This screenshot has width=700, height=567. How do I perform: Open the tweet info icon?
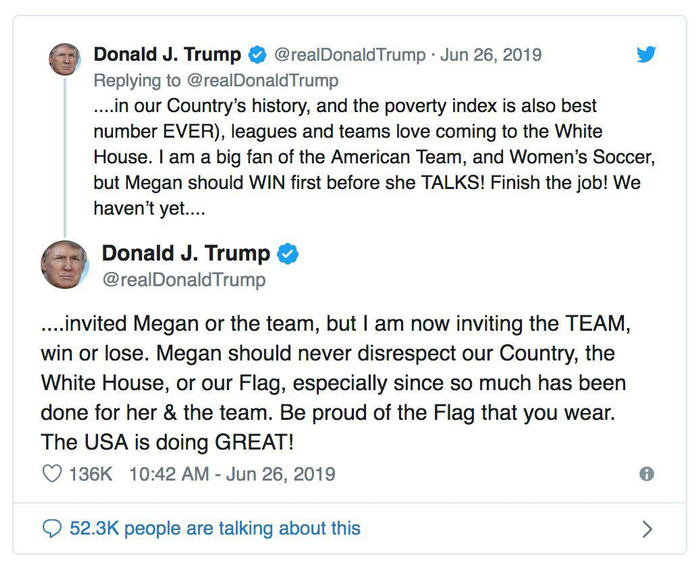coord(647,474)
